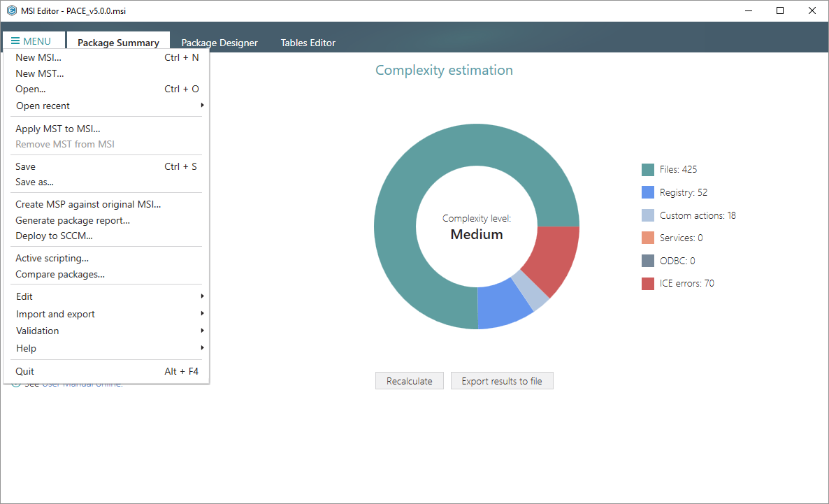829x504 pixels.
Task: Click the Recalculate button
Action: pos(409,381)
